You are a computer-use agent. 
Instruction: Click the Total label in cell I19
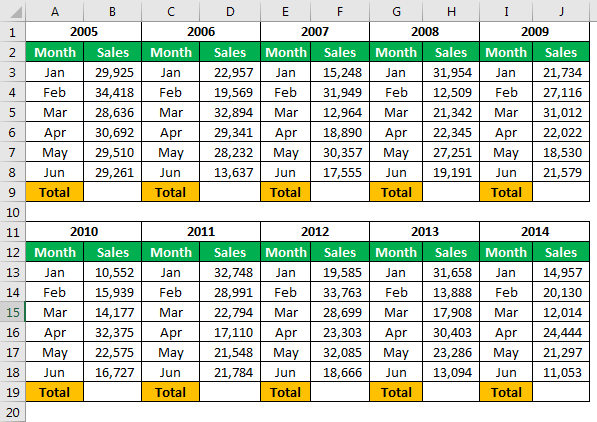pos(506,392)
